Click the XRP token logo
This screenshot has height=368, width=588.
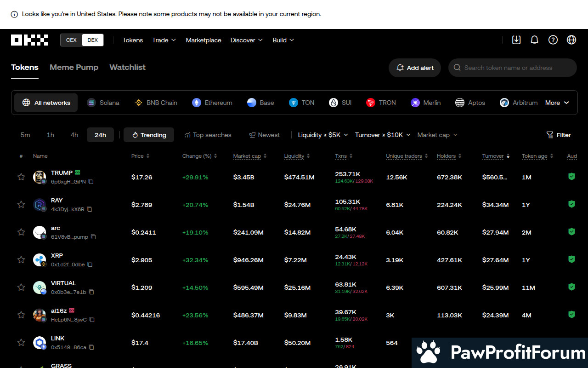(x=40, y=260)
